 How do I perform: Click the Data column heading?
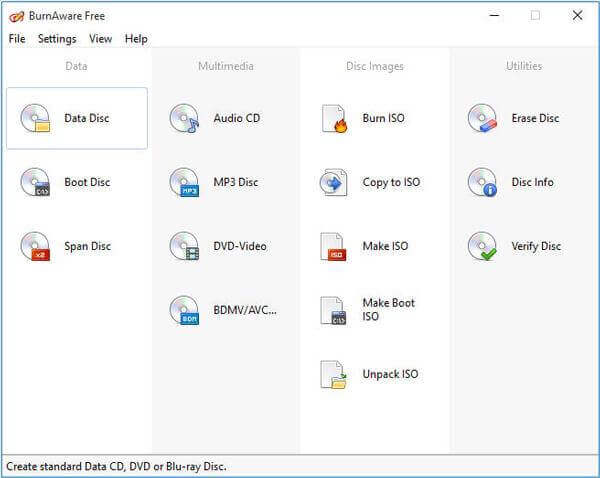point(76,66)
